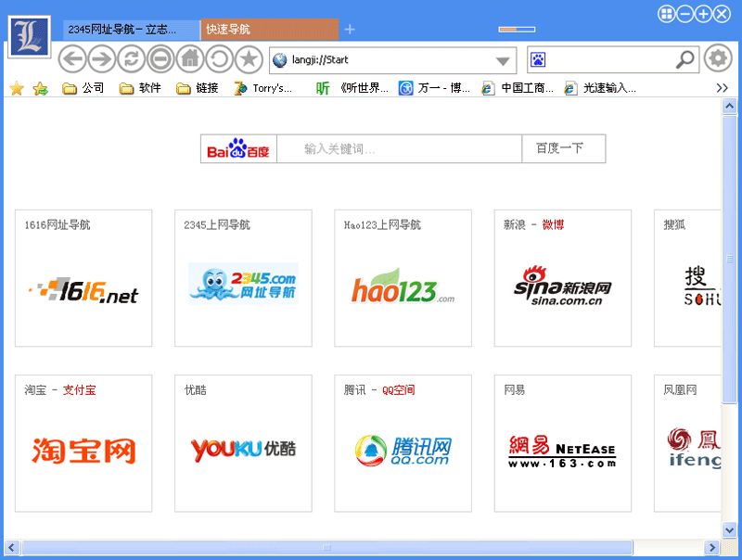Click the globe icon in address bar
This screenshot has width=742, height=560.
(x=280, y=60)
